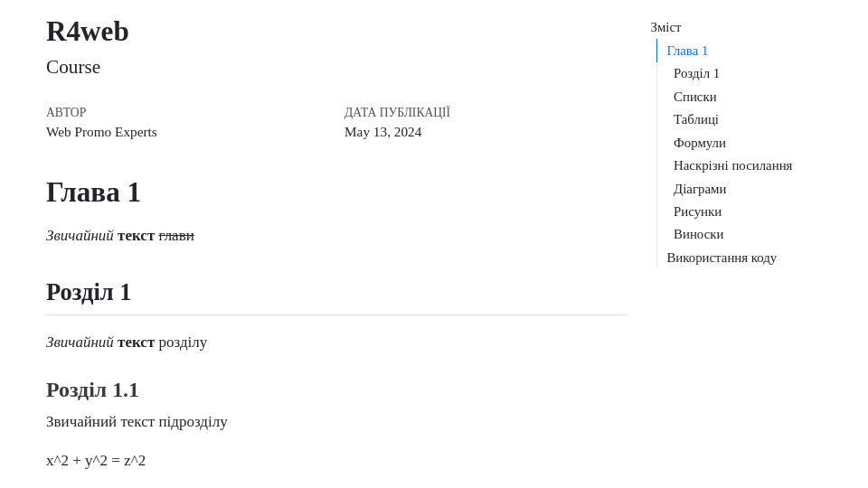
Task: Open the Діаграми section link
Action: tap(699, 189)
